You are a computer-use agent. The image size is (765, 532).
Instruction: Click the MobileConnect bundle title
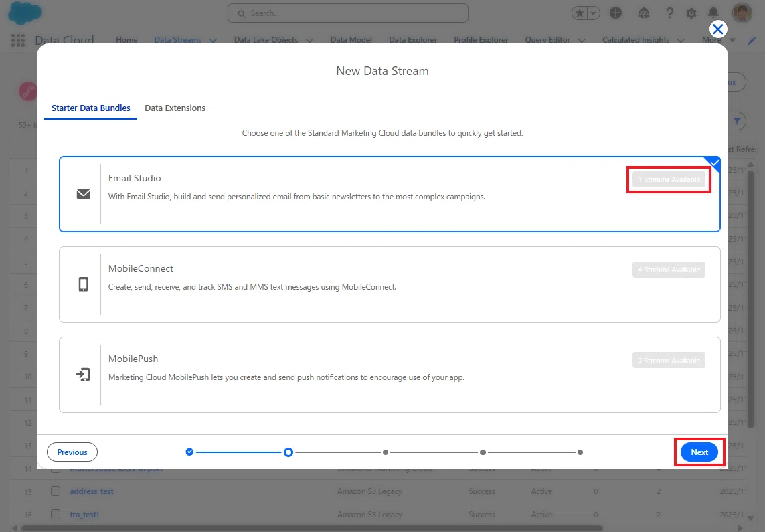(141, 268)
